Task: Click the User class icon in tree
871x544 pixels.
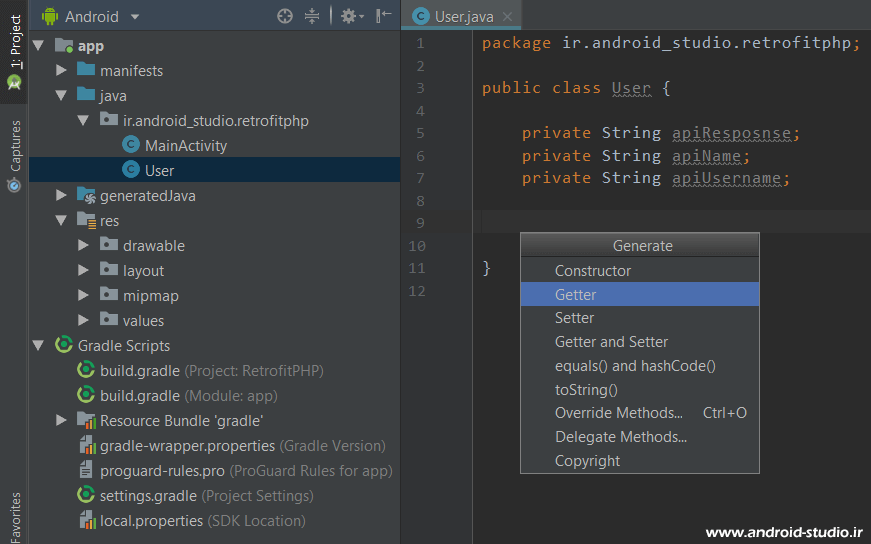Action: pos(131,169)
